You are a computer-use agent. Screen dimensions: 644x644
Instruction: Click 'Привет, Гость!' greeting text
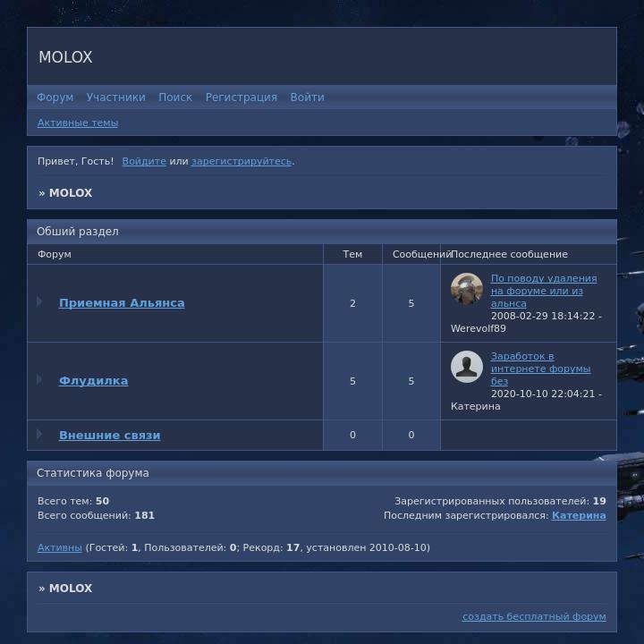[x=75, y=161]
